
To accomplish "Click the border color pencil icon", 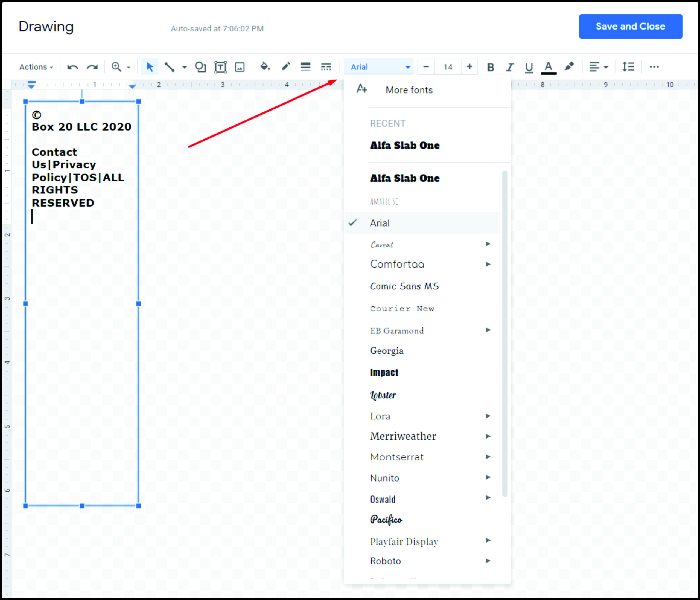I will point(286,66).
